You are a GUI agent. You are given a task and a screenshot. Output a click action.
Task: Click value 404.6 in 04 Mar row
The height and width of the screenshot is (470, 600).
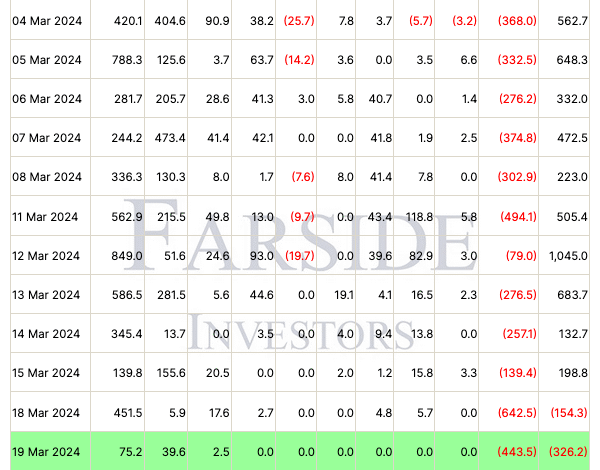coord(170,21)
